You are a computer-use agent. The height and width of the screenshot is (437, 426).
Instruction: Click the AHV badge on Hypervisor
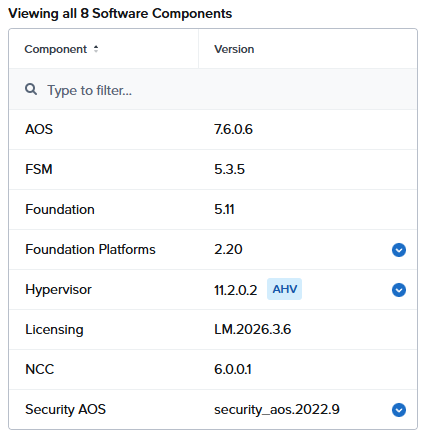point(284,289)
